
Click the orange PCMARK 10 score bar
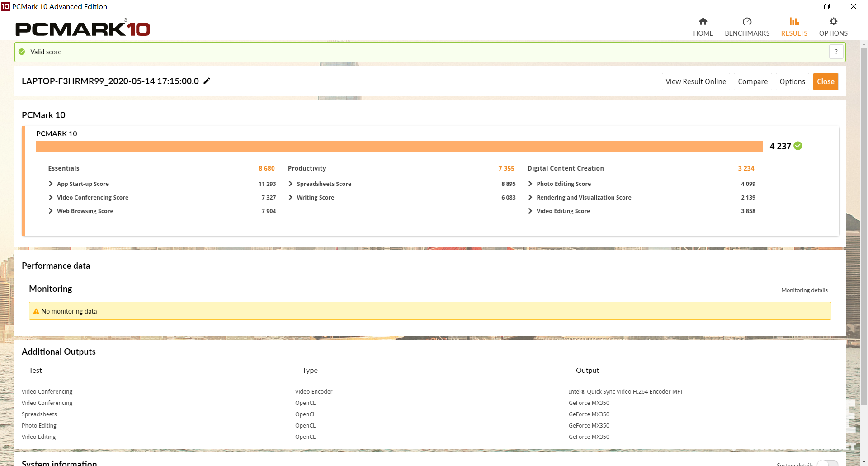coord(399,146)
